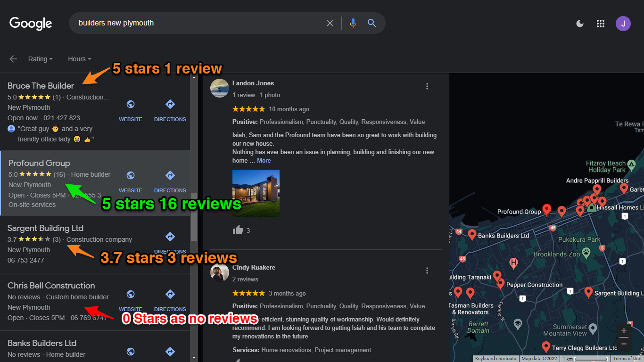Open the options menu on Cindy Ruakere's review
This screenshot has width=644, height=362.
point(427,271)
